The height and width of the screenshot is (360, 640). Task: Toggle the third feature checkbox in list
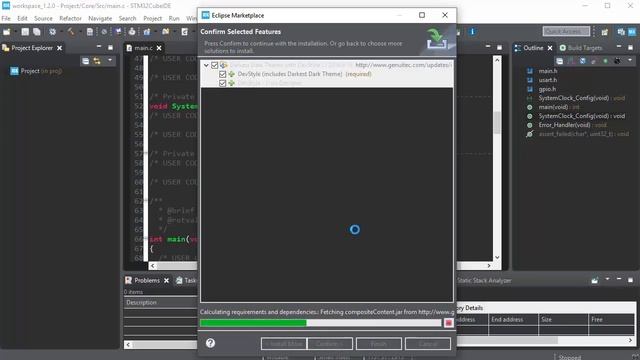(x=222, y=83)
